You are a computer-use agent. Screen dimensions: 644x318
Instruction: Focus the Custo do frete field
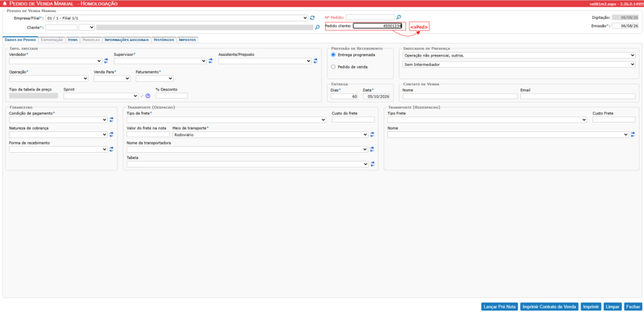[353, 120]
